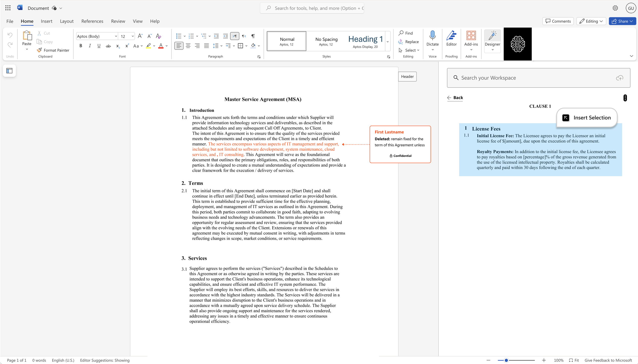The image size is (638, 364).
Task: Open the Editing mode dropdown
Action: 591,21
